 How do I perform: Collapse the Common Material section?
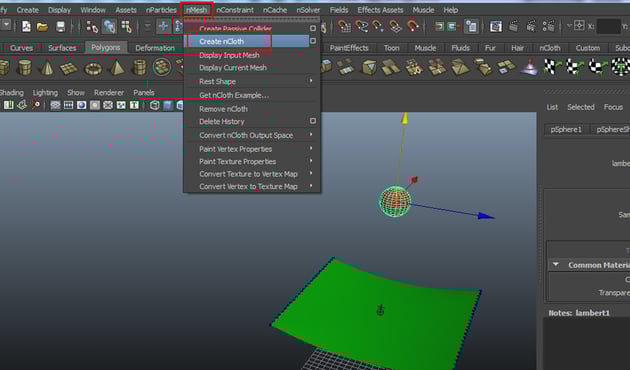pyautogui.click(x=556, y=264)
